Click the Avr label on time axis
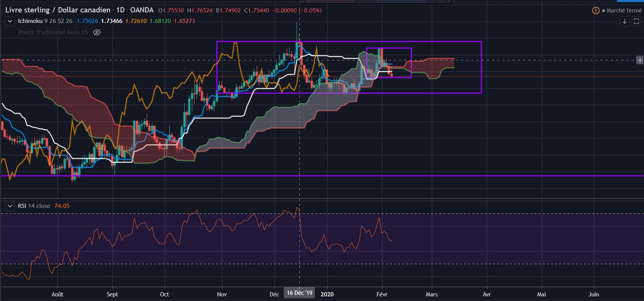The image size is (644, 301). [x=487, y=294]
